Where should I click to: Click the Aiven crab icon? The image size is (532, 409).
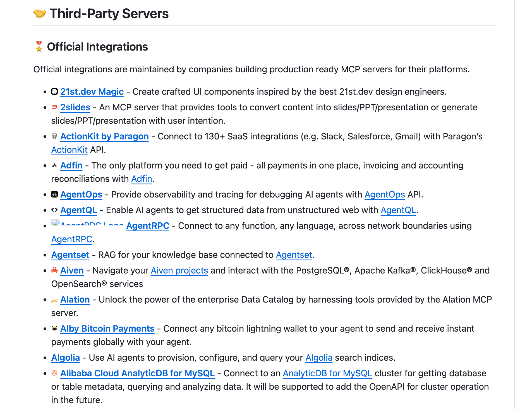[x=54, y=270]
